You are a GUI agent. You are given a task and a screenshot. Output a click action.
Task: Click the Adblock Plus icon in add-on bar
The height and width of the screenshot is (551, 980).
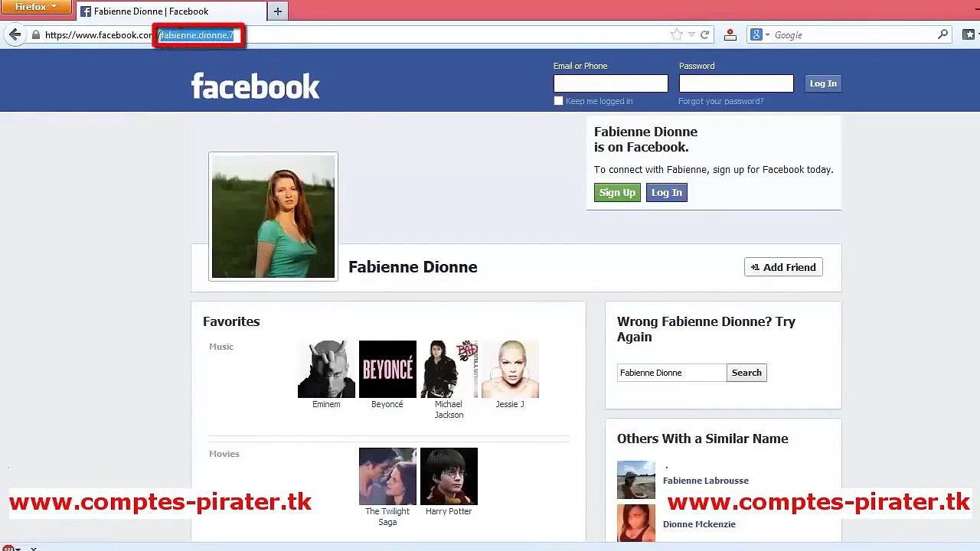point(8,548)
